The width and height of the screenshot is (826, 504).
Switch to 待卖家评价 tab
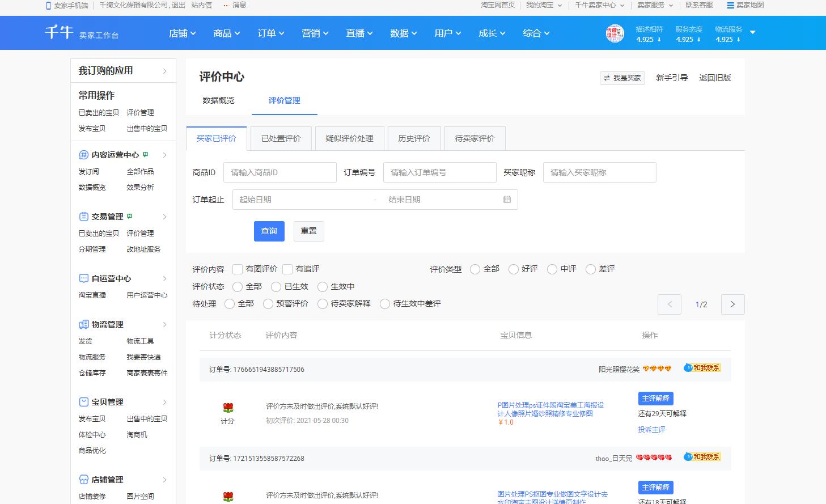tap(475, 138)
